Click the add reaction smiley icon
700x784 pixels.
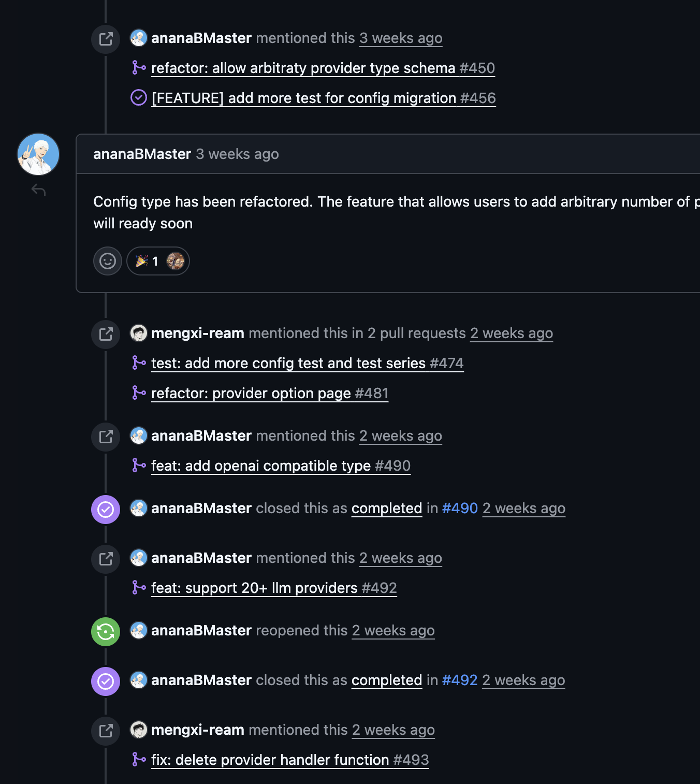tap(108, 261)
